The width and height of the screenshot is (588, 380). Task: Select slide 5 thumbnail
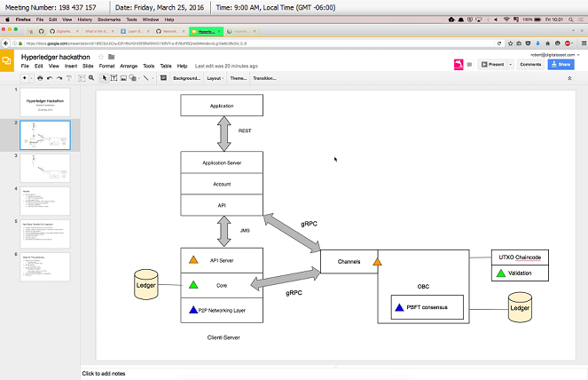tap(45, 234)
